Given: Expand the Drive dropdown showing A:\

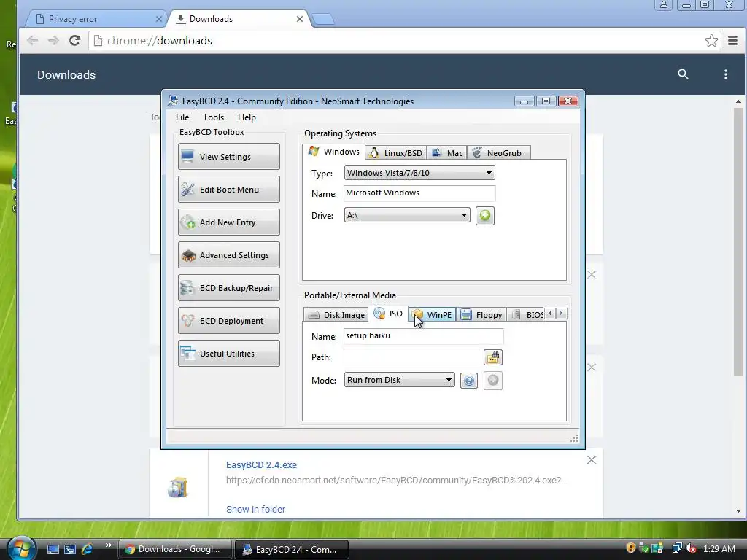Looking at the screenshot, I should (x=407, y=215).
